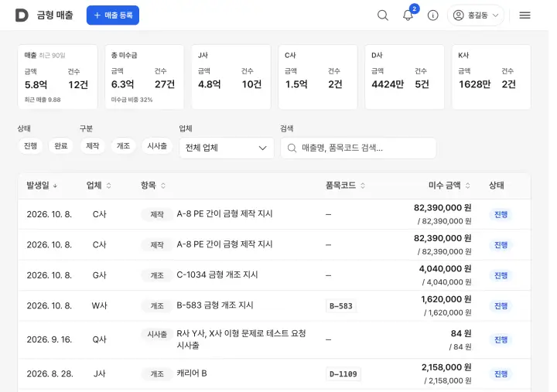The height and width of the screenshot is (392, 557).
Task: Open the hamburger menu icon
Action: pyautogui.click(x=525, y=15)
